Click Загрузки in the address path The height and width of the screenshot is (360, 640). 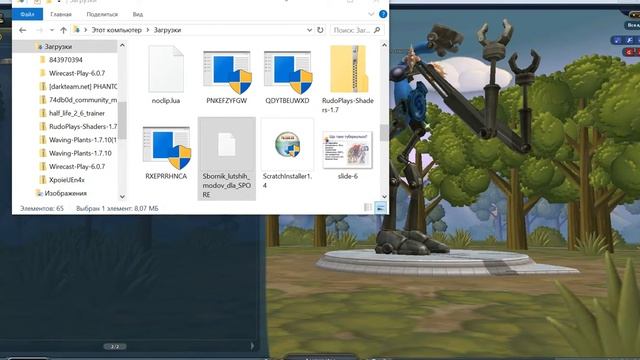pos(167,30)
